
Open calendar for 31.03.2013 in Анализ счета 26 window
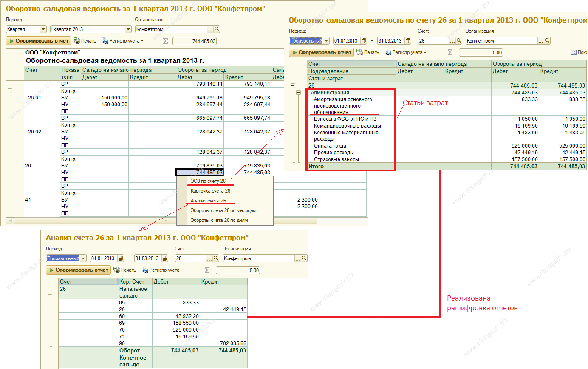[165, 258]
